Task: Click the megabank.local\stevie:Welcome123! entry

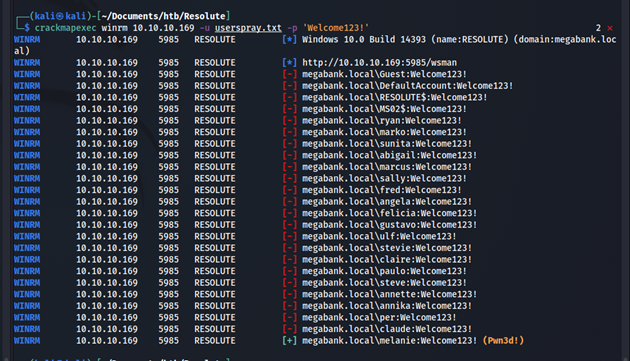Action: click(387, 248)
